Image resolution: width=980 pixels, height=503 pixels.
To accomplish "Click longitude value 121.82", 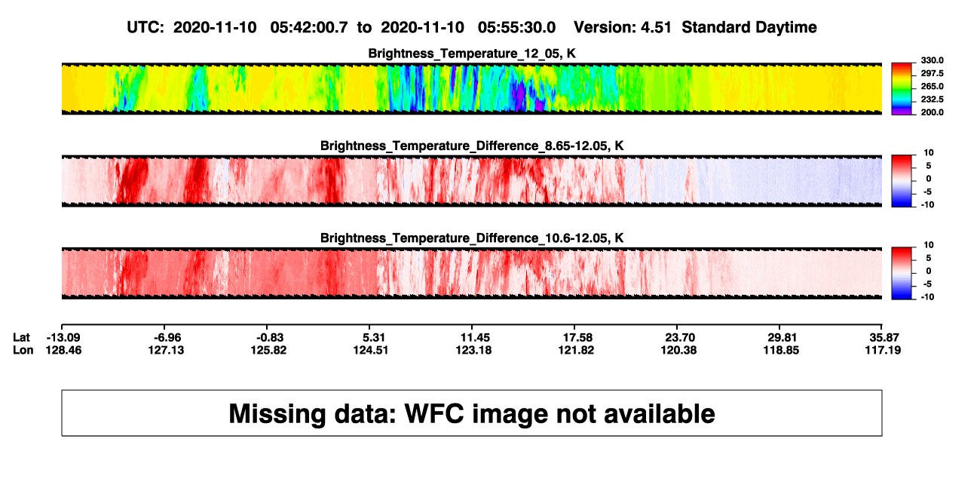I will [576, 350].
